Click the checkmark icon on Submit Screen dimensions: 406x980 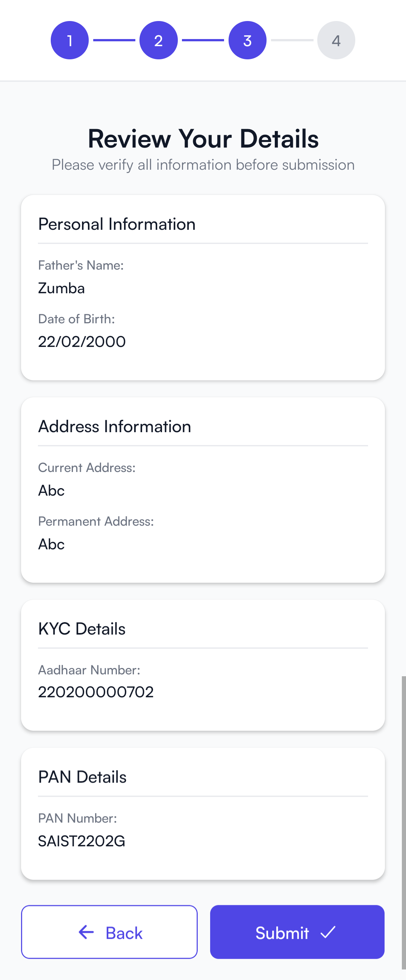tap(328, 932)
